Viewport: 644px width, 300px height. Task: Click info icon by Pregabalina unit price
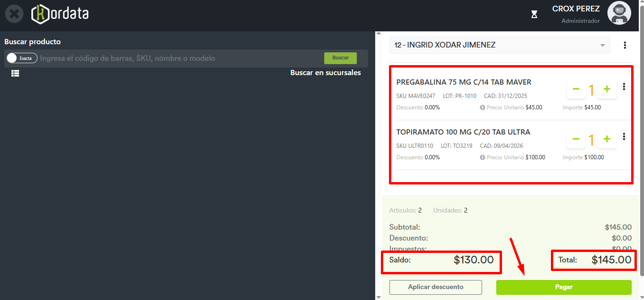[482, 107]
